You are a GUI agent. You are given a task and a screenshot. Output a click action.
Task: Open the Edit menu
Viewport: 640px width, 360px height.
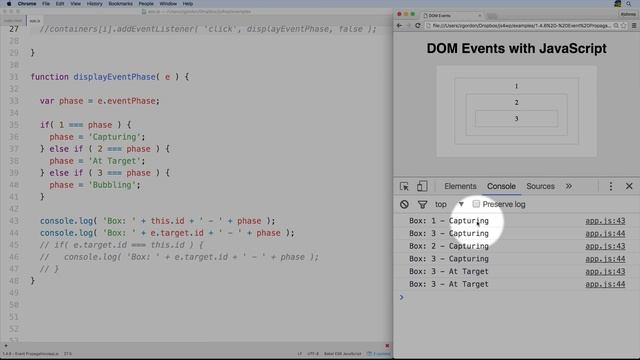tap(60, 4)
